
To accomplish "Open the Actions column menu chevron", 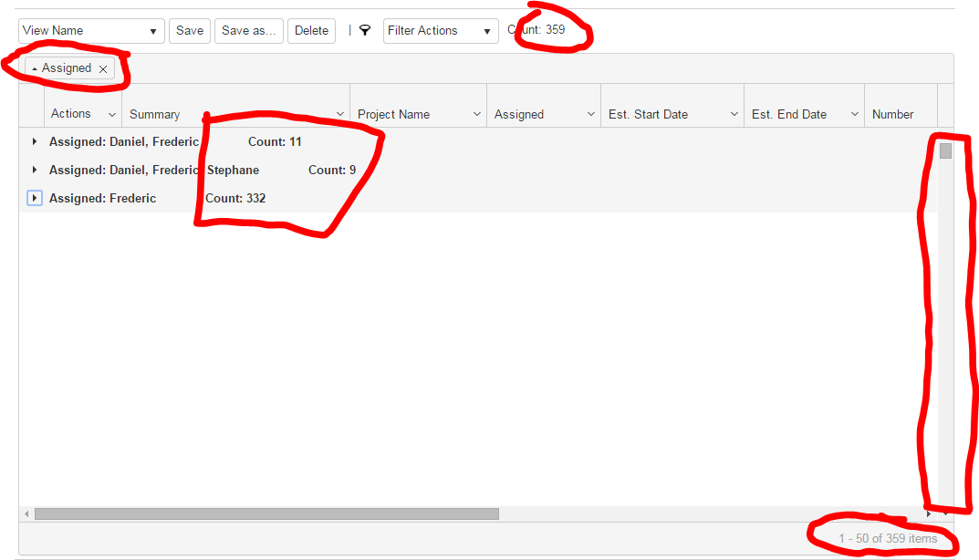I will coord(111,114).
